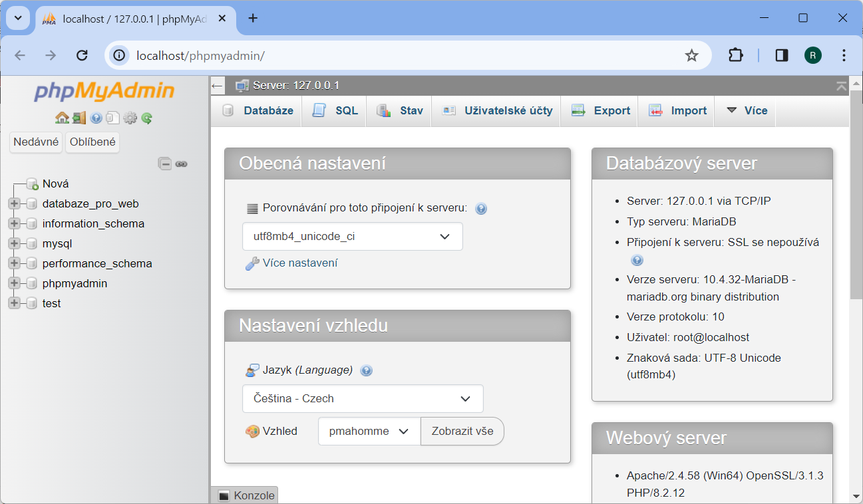
Task: Click database icon beside phpmyadmin
Action: coord(31,283)
